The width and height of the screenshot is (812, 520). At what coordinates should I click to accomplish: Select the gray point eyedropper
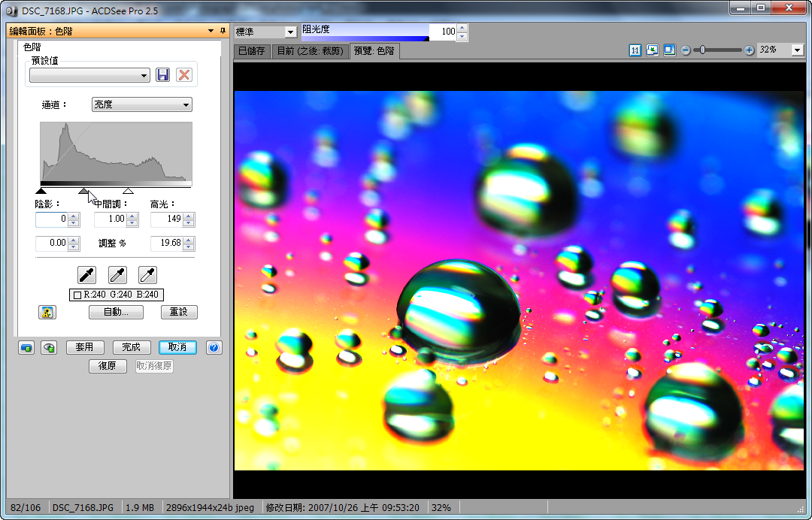(x=117, y=275)
